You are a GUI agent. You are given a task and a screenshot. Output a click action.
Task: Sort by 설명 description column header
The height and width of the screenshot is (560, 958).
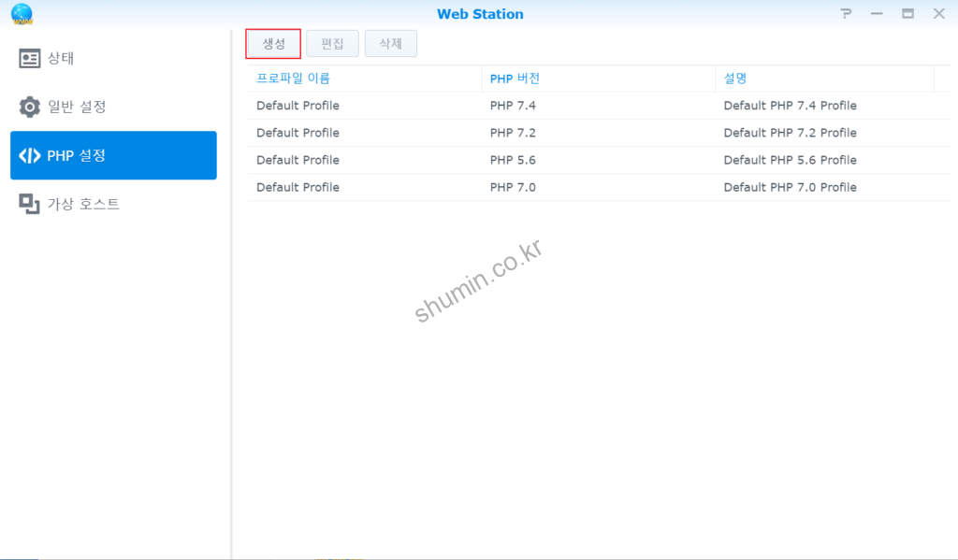pyautogui.click(x=735, y=79)
